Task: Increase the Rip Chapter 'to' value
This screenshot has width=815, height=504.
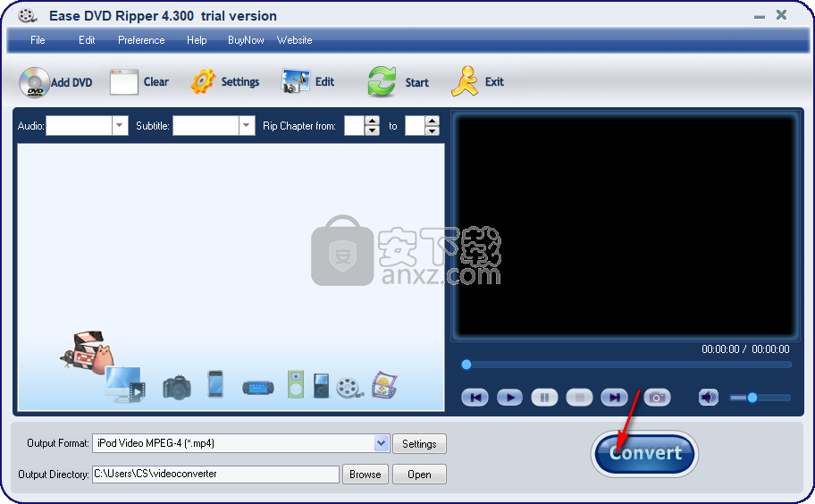Action: pos(433,121)
